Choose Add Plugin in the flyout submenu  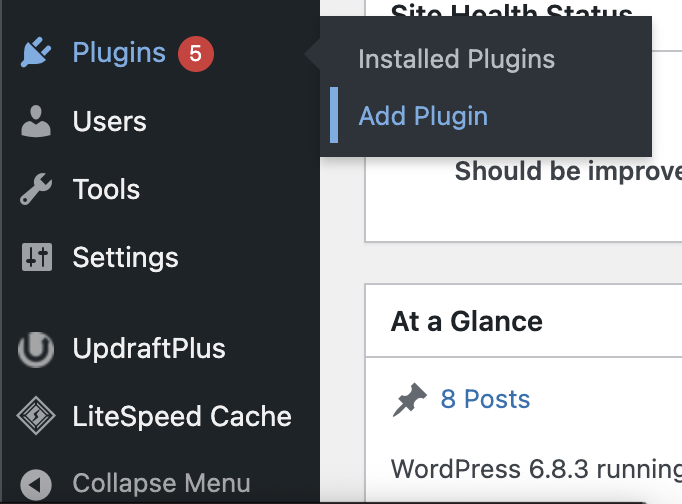[x=423, y=116]
